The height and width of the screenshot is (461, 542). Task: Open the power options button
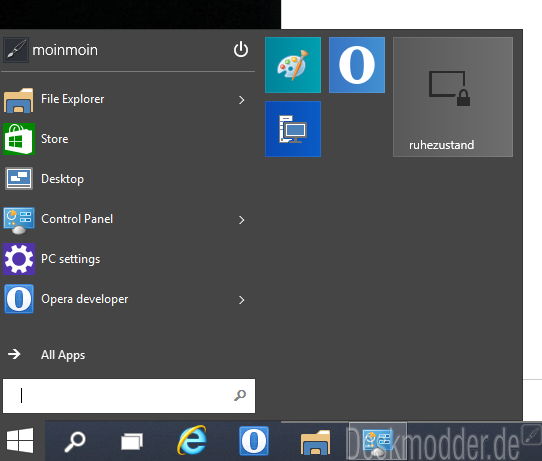click(x=241, y=50)
